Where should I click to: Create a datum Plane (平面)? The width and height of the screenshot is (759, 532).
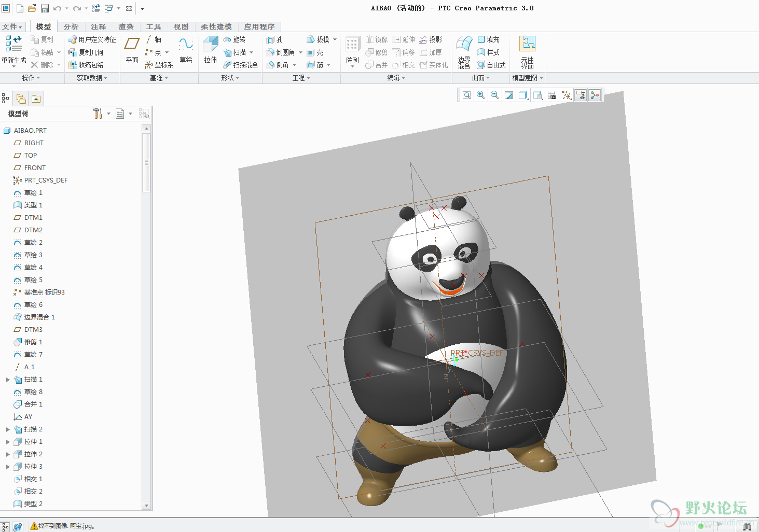click(x=132, y=50)
